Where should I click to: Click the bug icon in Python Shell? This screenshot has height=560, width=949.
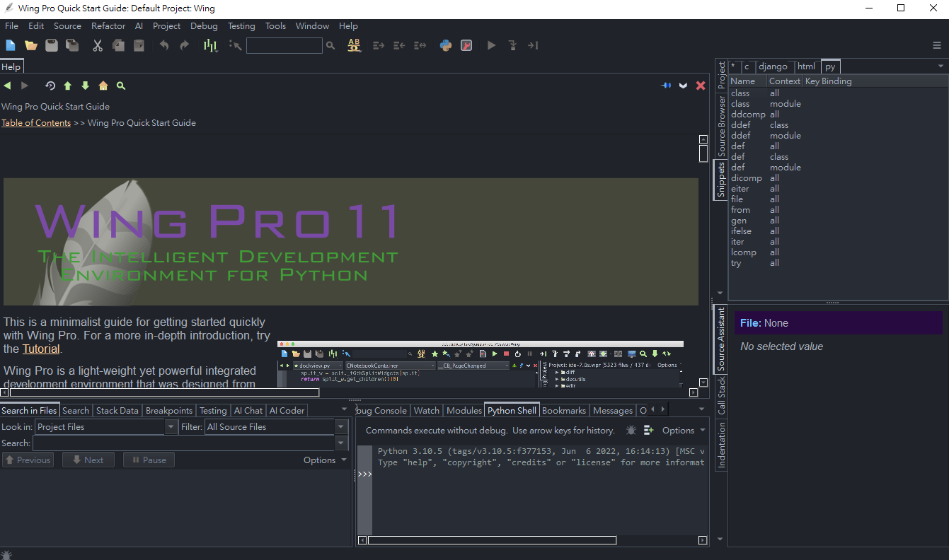[631, 430]
